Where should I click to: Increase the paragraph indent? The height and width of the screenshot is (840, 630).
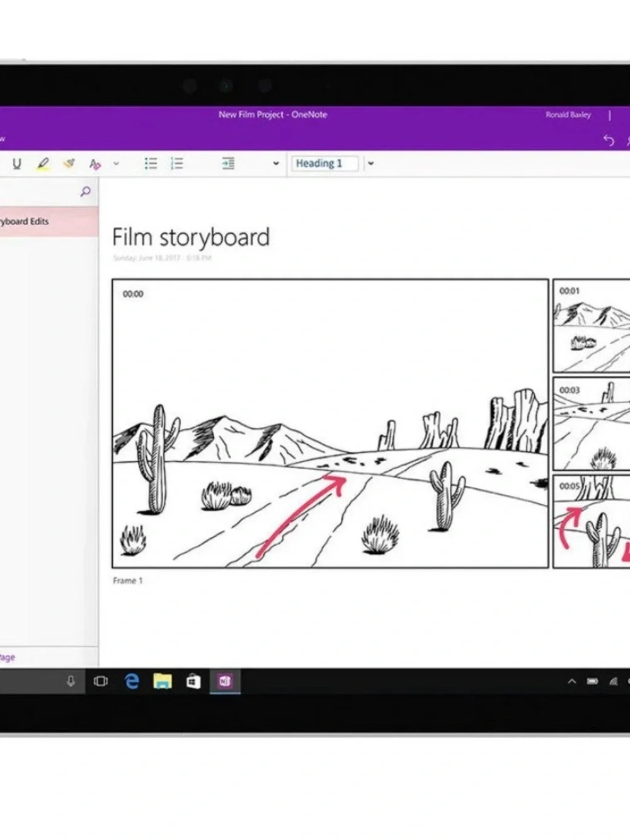click(x=228, y=164)
